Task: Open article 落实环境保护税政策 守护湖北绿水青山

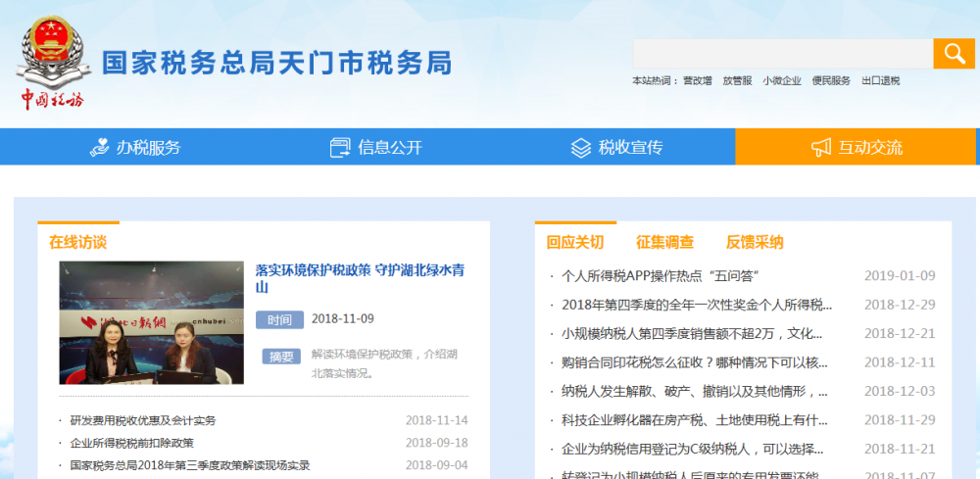Action: (360, 278)
